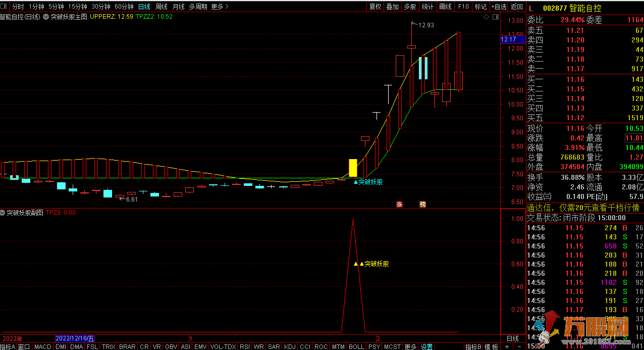Select the 1分钟 period
Image resolution: width=644 pixels, height=350 pixels.
(36, 7)
